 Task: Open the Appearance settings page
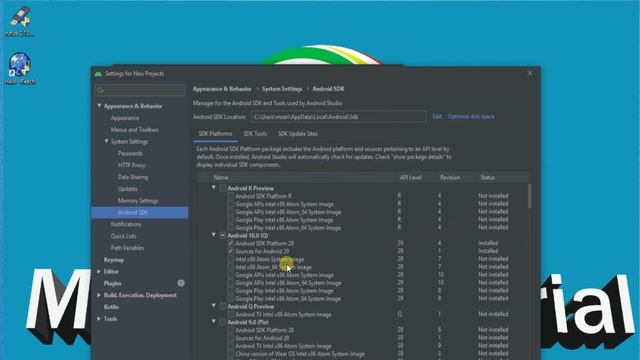point(125,118)
